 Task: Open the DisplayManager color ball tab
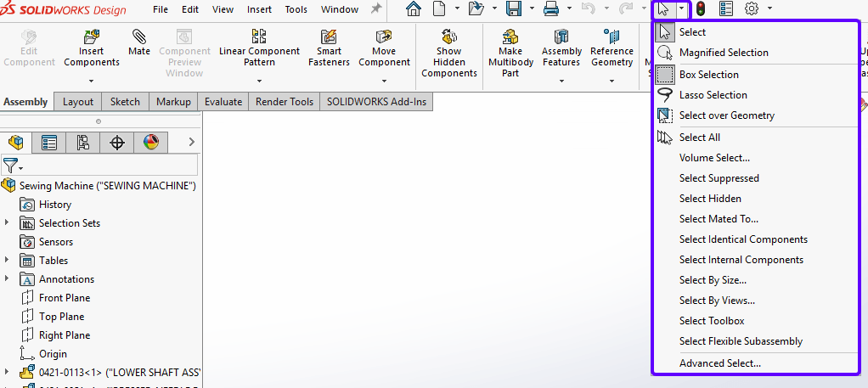(x=150, y=143)
